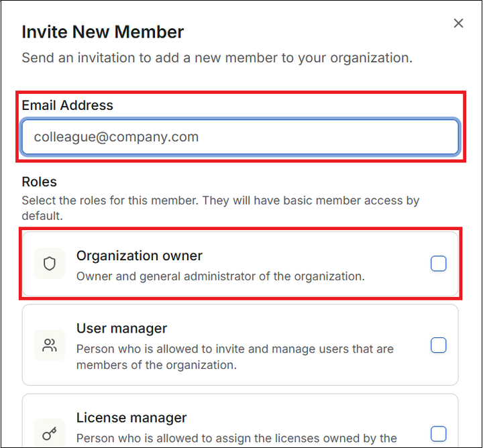Enable the Organization owner checkbox
The height and width of the screenshot is (448, 483).
click(438, 264)
